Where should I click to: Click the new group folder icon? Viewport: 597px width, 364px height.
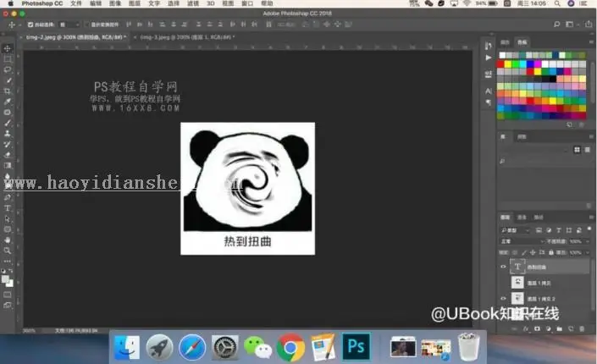point(559,328)
